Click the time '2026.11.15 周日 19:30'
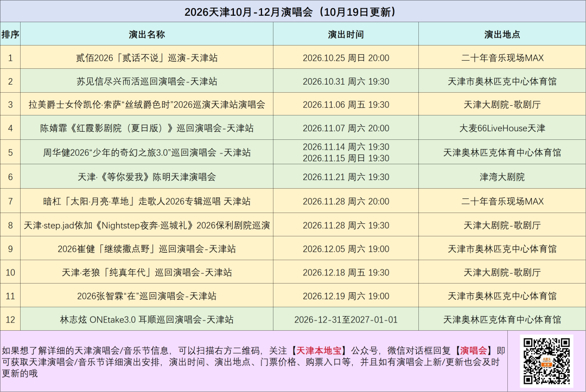The image size is (586, 392). coord(346,158)
